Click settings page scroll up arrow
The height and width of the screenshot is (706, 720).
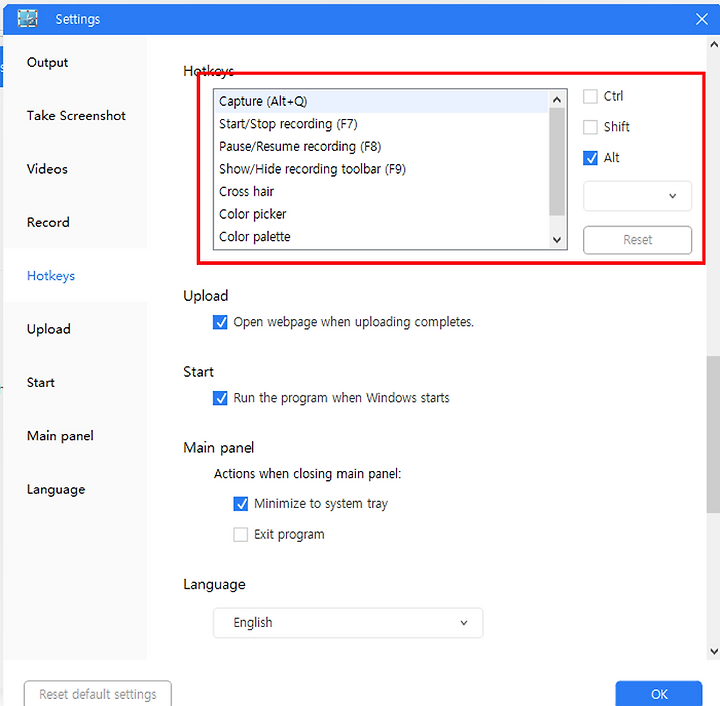[x=714, y=45]
